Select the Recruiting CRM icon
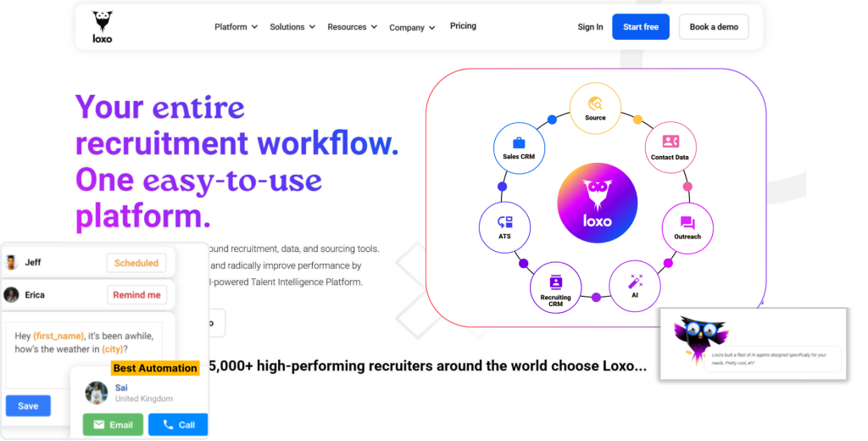Image resolution: width=868 pixels, height=441 pixels. coord(556,282)
